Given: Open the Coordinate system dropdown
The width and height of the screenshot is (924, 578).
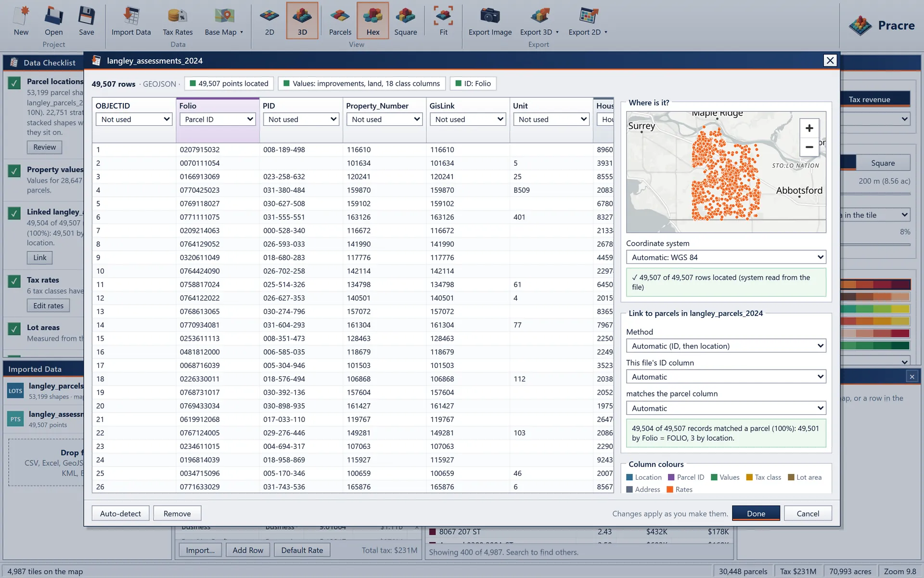Looking at the screenshot, I should coord(726,257).
